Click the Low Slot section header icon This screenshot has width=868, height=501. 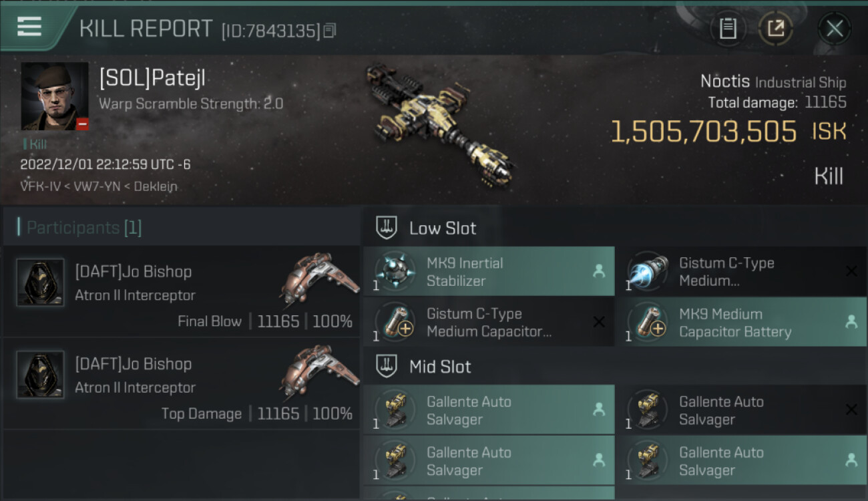pyautogui.click(x=387, y=228)
